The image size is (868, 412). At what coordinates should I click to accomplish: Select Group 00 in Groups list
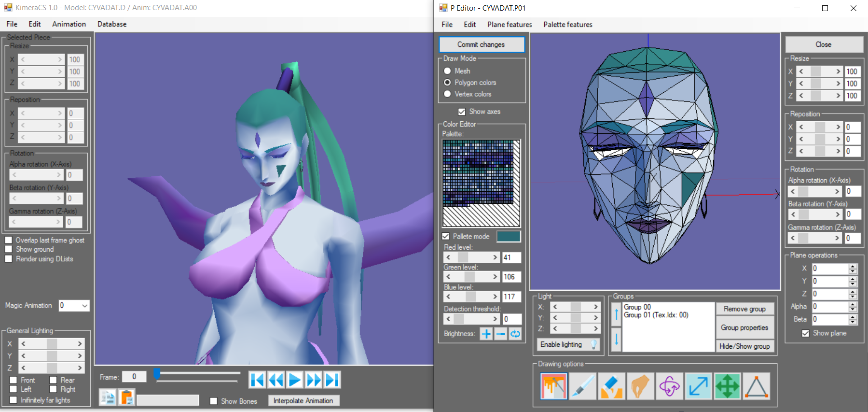click(637, 307)
